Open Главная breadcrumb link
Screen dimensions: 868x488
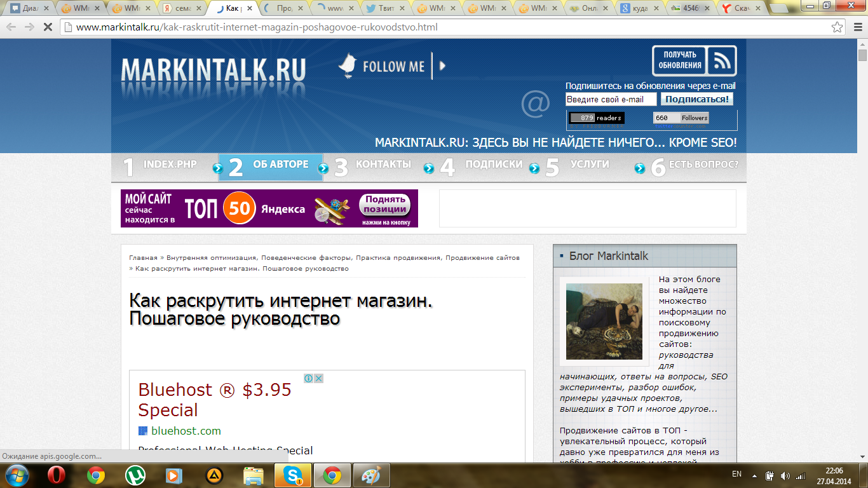coord(143,257)
